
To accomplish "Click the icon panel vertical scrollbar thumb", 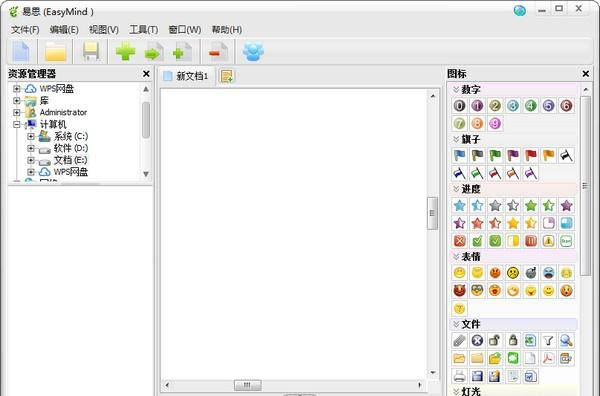I will (585, 186).
